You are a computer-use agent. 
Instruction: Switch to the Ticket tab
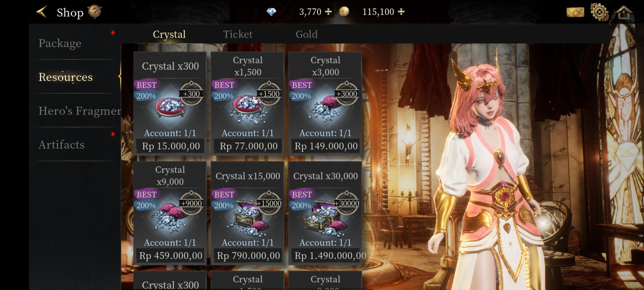pos(238,34)
